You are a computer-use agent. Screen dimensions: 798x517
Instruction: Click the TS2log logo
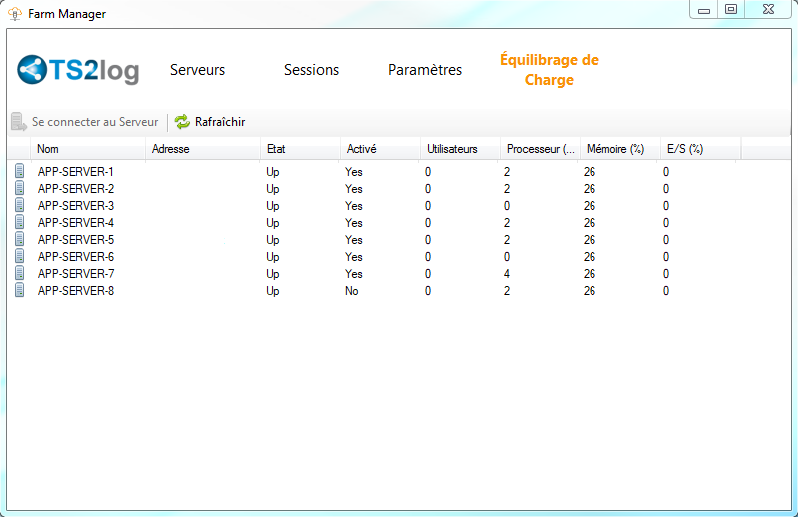pyautogui.click(x=78, y=71)
